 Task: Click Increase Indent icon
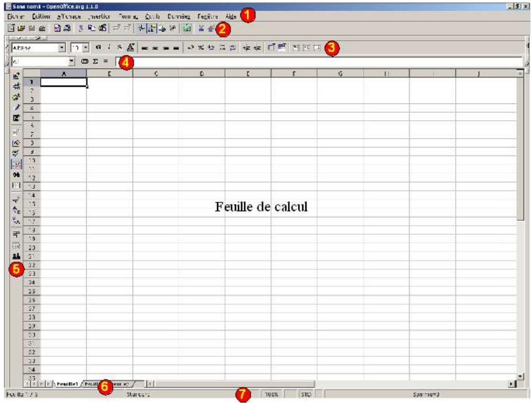[x=257, y=48]
